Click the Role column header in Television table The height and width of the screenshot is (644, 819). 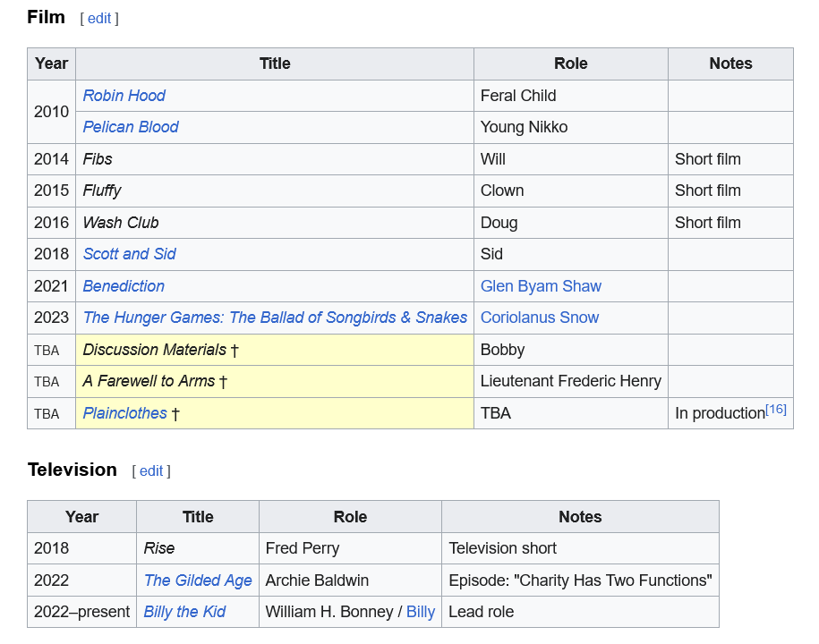click(x=350, y=517)
